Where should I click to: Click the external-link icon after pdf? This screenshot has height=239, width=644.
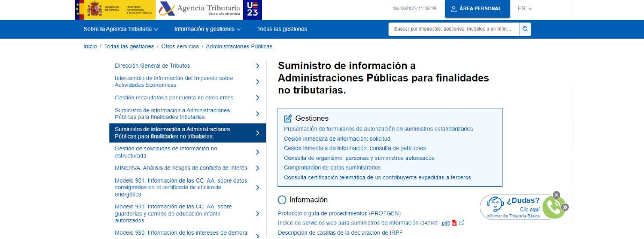pos(461,223)
